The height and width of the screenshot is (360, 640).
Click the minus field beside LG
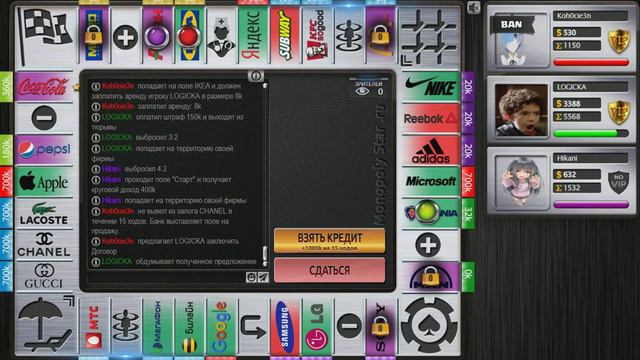pos(349,326)
